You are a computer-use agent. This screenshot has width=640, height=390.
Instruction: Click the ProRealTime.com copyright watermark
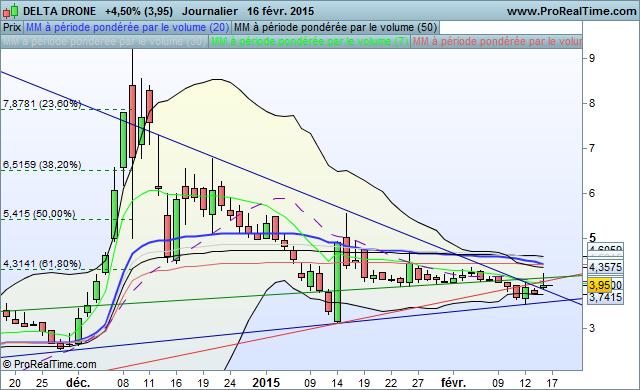coord(49,364)
